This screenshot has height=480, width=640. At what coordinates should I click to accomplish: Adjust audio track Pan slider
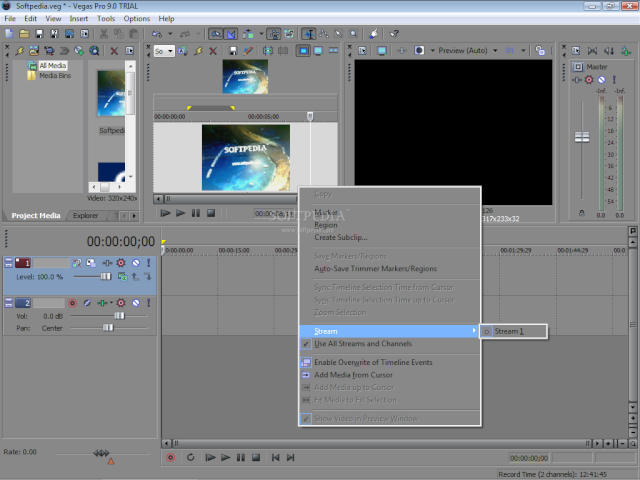pos(108,328)
